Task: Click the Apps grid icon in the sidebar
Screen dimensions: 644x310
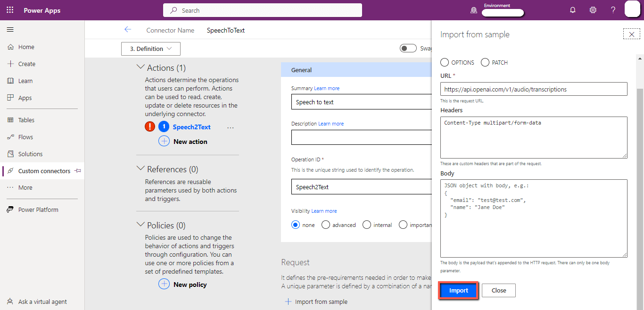Action: coord(10,98)
